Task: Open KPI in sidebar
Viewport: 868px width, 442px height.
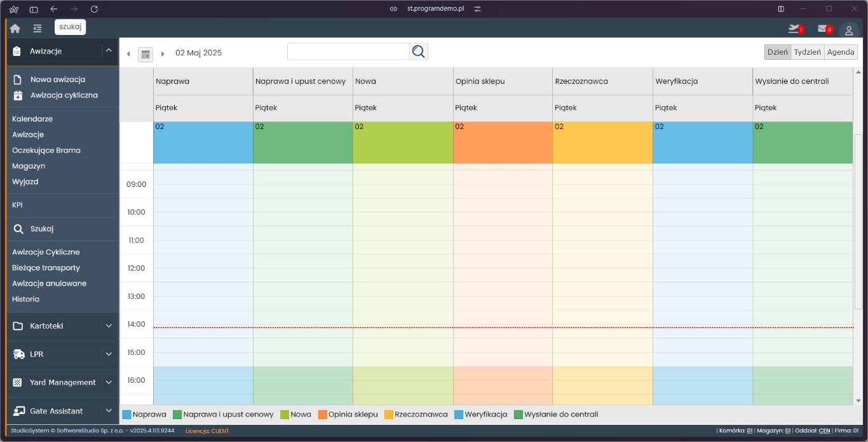Action: click(17, 205)
